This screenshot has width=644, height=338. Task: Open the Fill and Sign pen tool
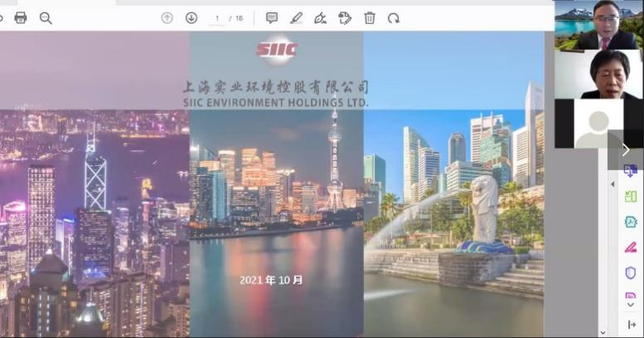320,18
